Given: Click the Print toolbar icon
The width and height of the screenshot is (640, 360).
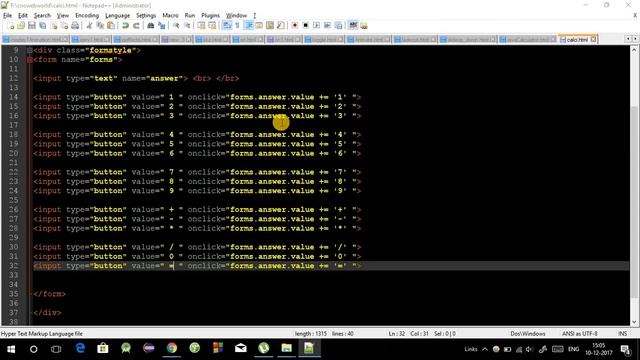Looking at the screenshot, I should [75, 26].
